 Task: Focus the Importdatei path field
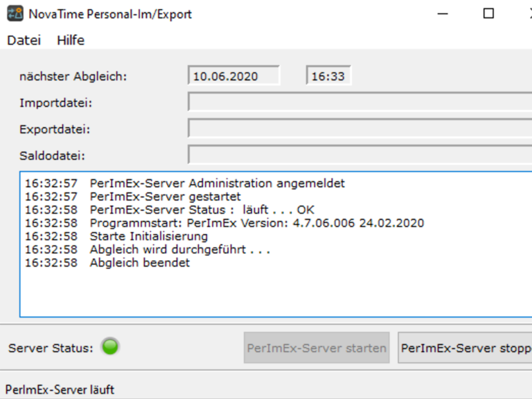pos(360,103)
